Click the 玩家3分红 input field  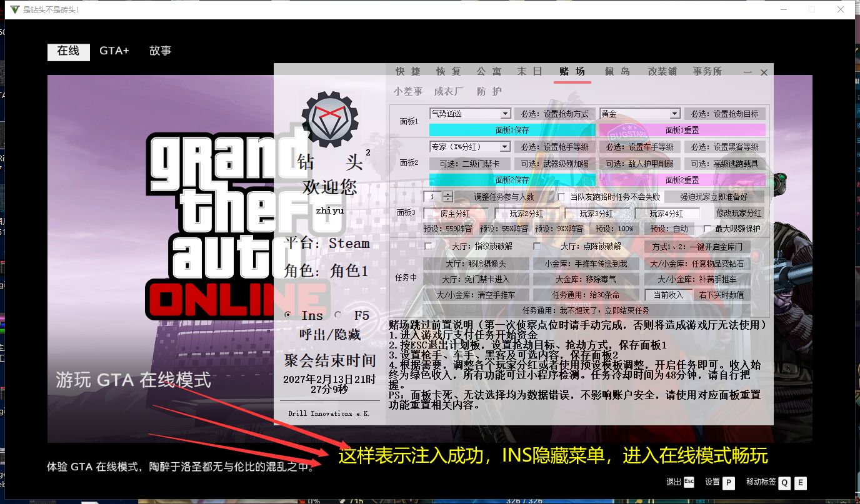[x=597, y=214]
